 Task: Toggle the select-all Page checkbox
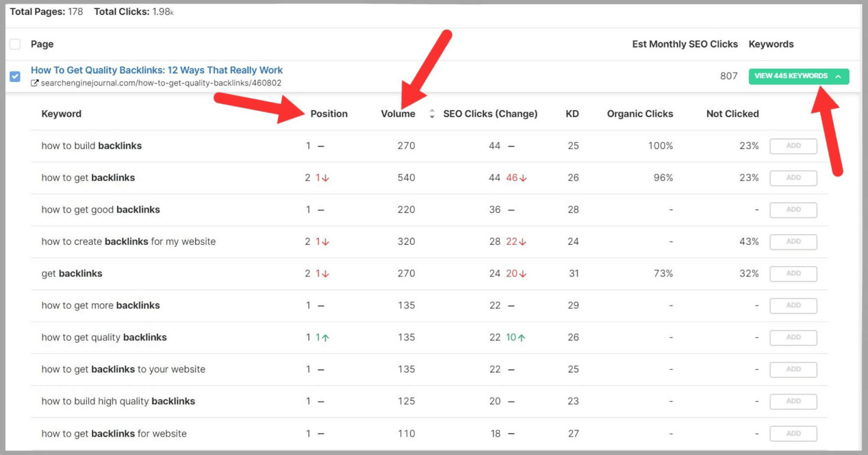(x=15, y=44)
